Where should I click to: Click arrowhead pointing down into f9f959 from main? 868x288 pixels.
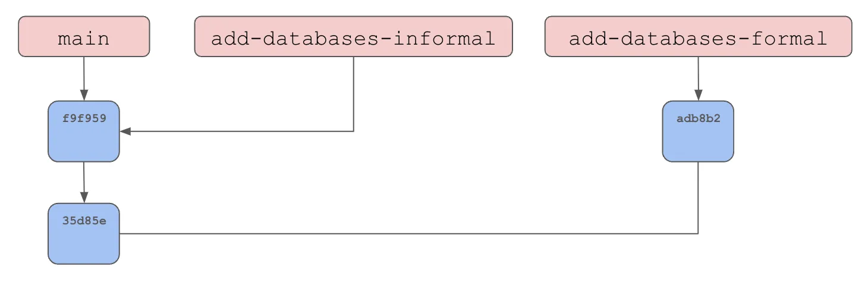84,95
